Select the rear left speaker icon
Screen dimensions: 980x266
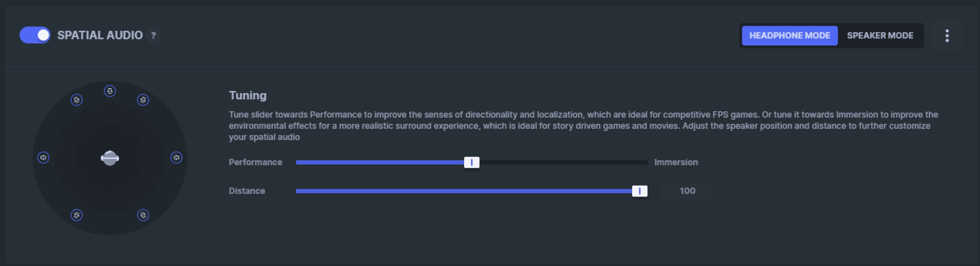pos(77,215)
